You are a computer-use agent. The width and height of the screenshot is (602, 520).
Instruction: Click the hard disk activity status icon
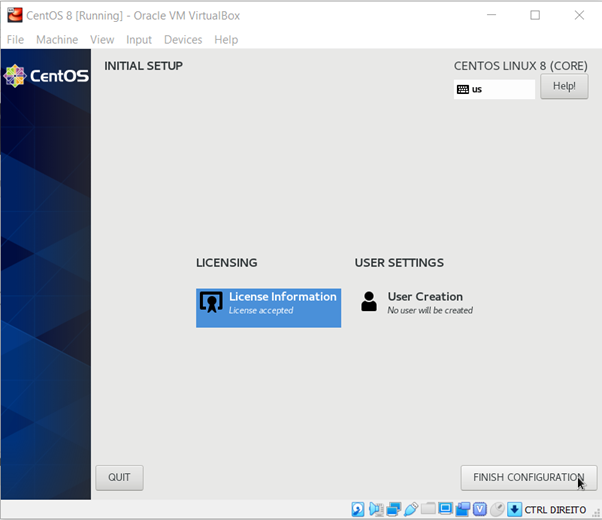358,509
